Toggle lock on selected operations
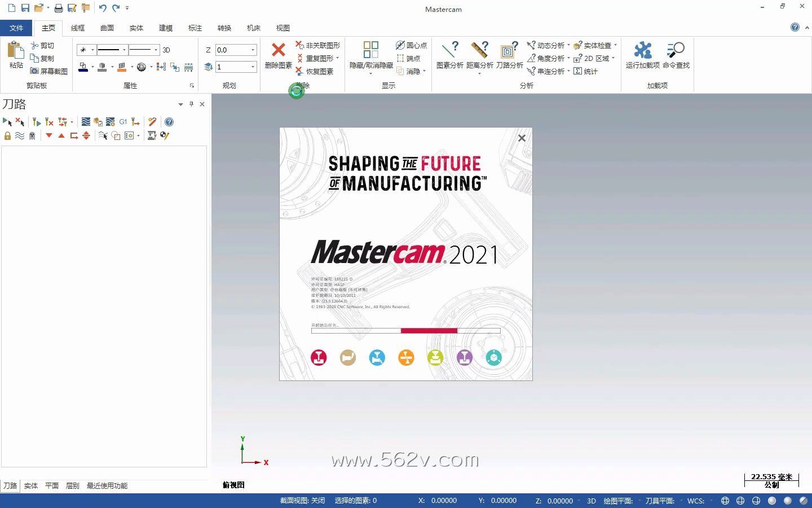 (7, 135)
